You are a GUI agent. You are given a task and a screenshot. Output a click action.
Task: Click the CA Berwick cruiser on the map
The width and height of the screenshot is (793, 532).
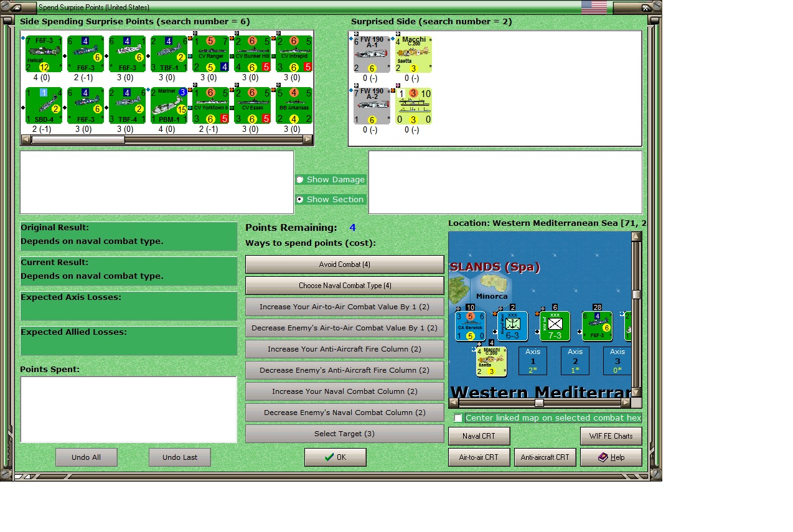tap(471, 327)
